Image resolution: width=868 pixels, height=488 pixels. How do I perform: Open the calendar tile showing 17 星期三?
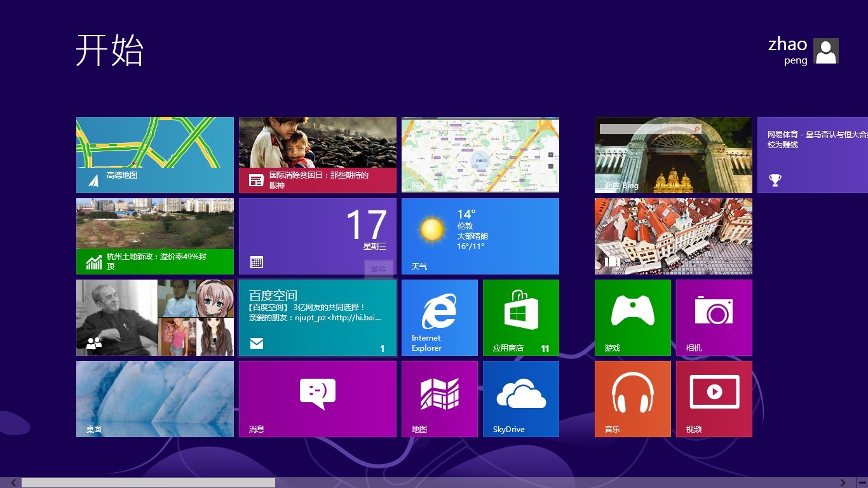coord(317,236)
